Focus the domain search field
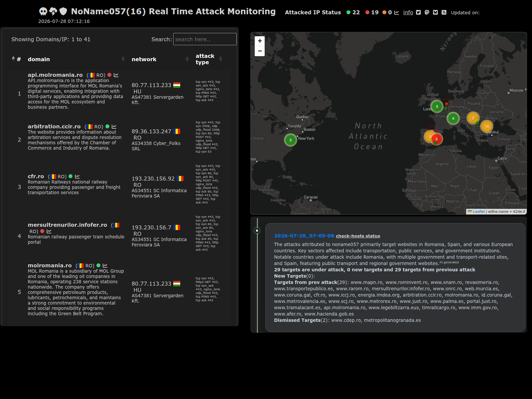The image size is (532, 399). (205, 39)
